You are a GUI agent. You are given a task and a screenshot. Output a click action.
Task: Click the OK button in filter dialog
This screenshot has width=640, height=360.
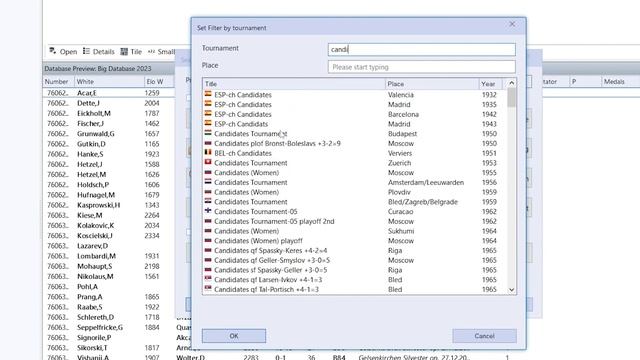click(x=234, y=336)
